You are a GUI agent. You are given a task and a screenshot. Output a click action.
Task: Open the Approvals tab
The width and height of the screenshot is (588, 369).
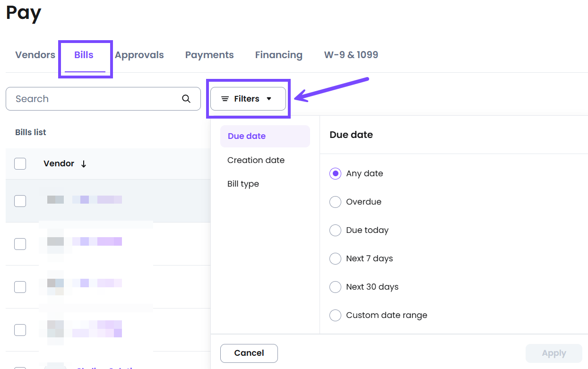tap(139, 55)
